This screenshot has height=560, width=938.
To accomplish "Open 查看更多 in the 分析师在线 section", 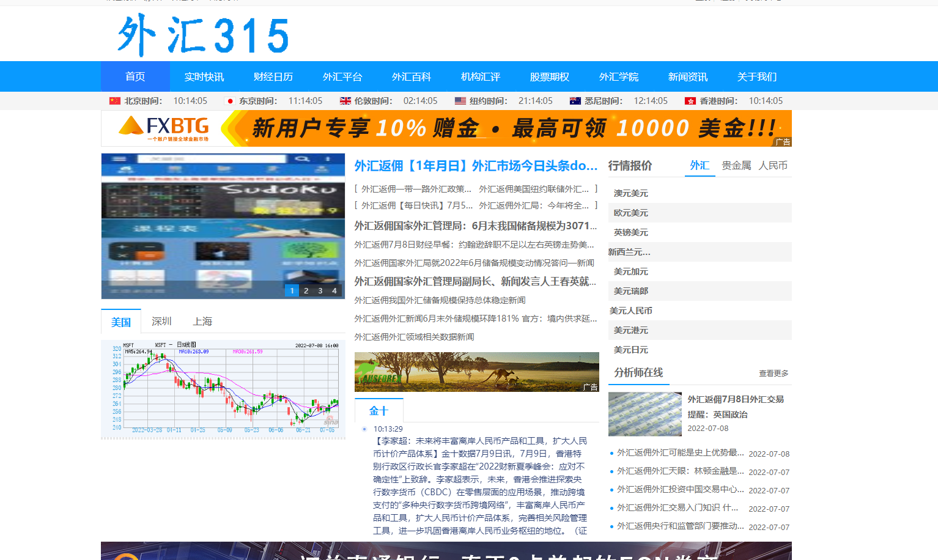I will point(774,374).
